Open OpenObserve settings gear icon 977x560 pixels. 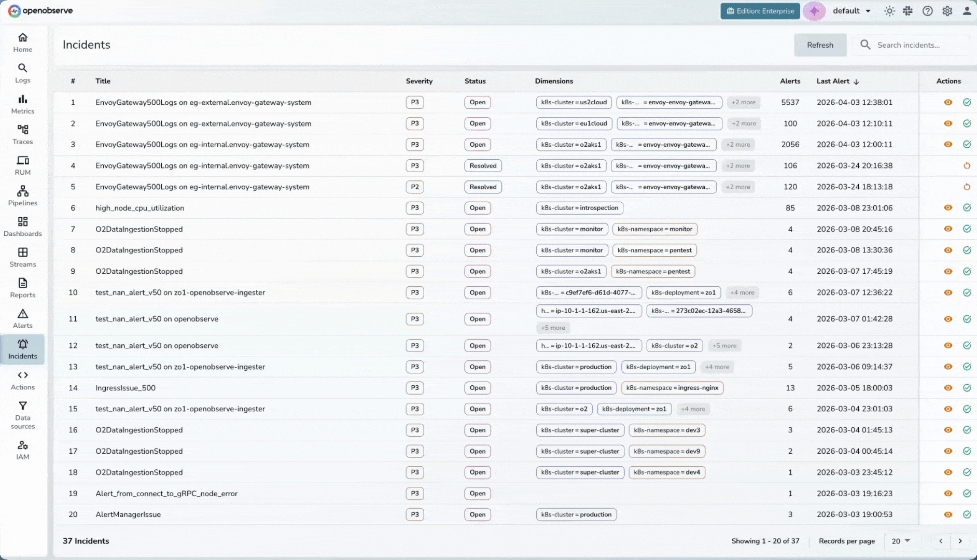tap(948, 10)
